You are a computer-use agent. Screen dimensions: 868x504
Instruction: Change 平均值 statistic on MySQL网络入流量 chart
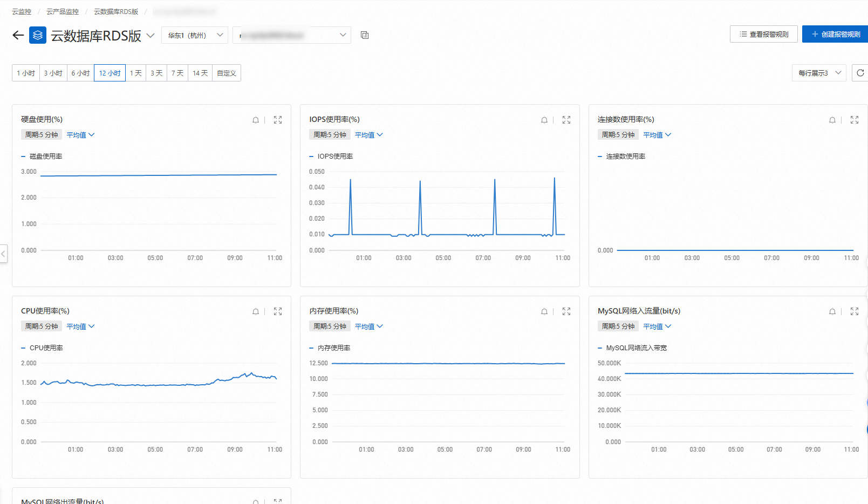(x=657, y=326)
